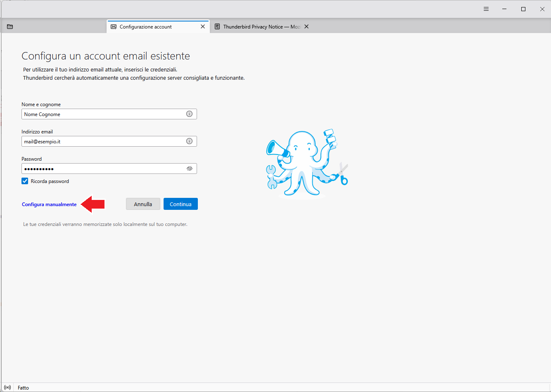This screenshot has height=392, width=551.
Task: Click the folder icon in the tab bar
Action: tap(10, 27)
